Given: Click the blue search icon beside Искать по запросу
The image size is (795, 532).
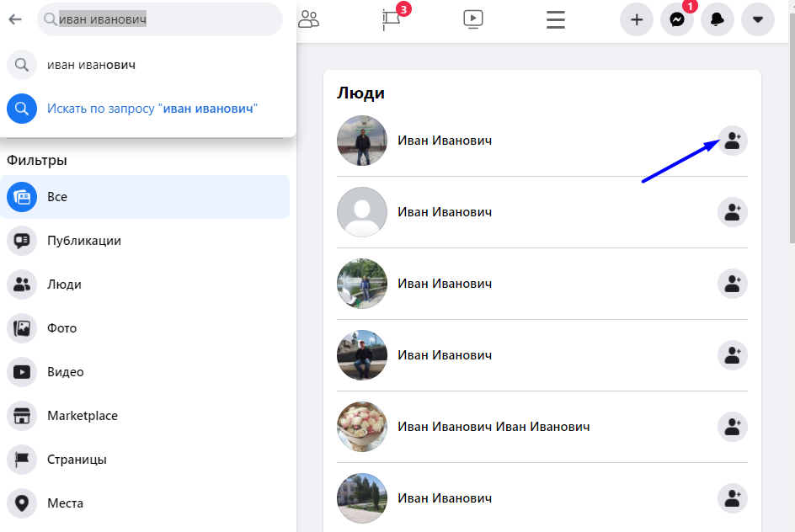Looking at the screenshot, I should click(x=22, y=109).
